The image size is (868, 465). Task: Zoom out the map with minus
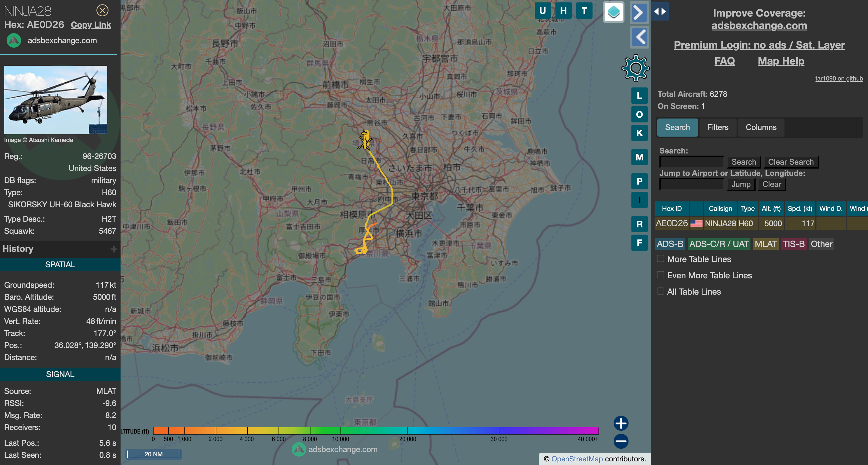(x=621, y=441)
